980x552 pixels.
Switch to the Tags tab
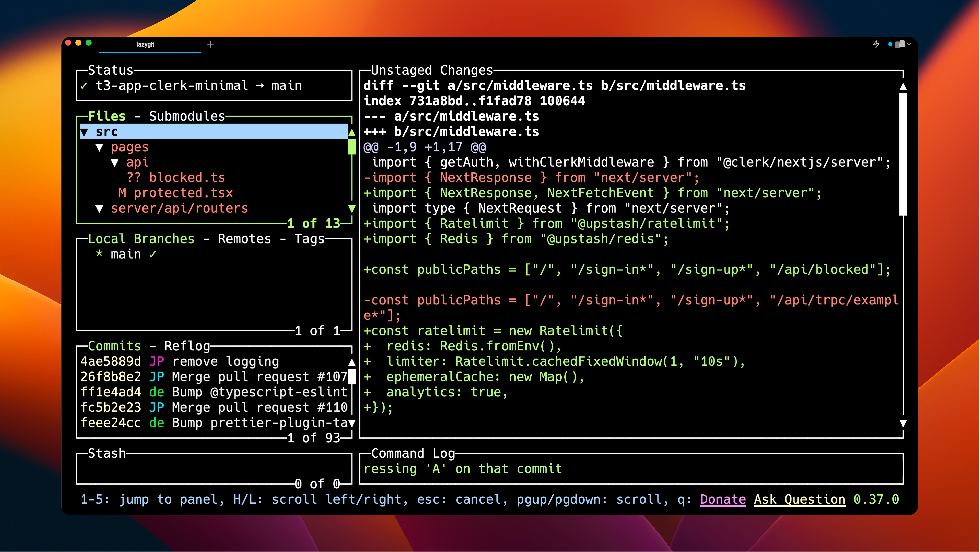309,239
